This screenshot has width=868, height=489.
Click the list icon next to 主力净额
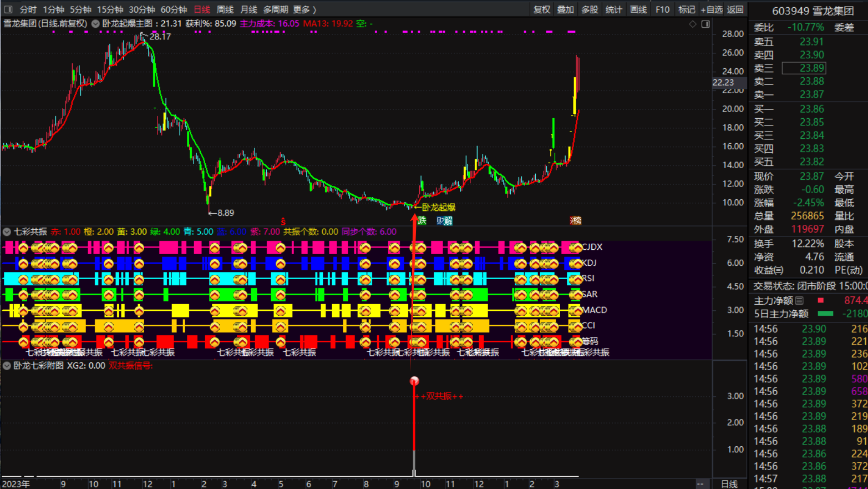pos(799,300)
